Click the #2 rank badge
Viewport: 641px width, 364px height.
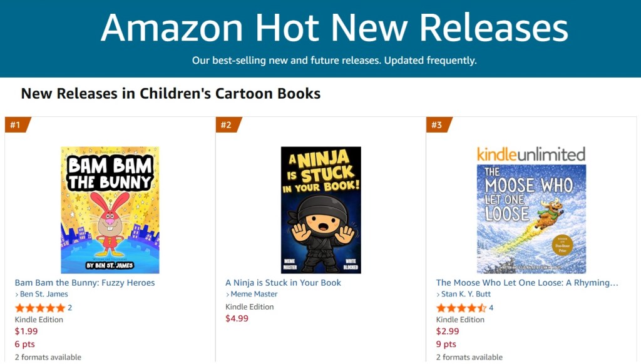227,125
